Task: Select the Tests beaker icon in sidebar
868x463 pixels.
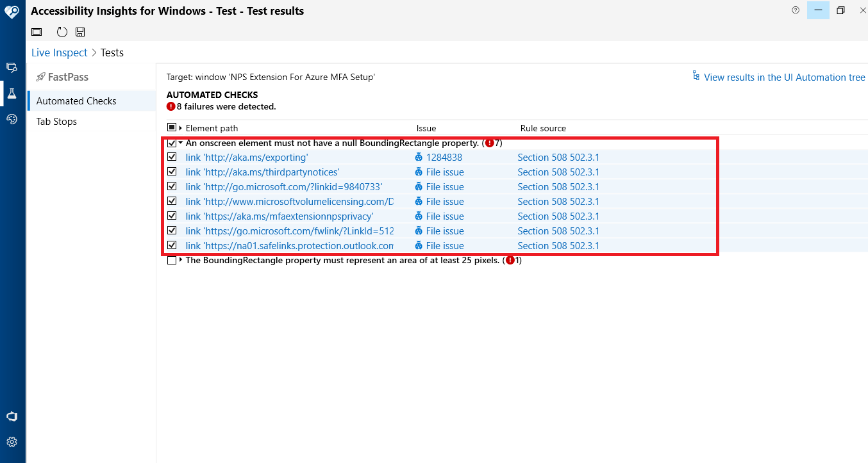Action: pyautogui.click(x=12, y=93)
